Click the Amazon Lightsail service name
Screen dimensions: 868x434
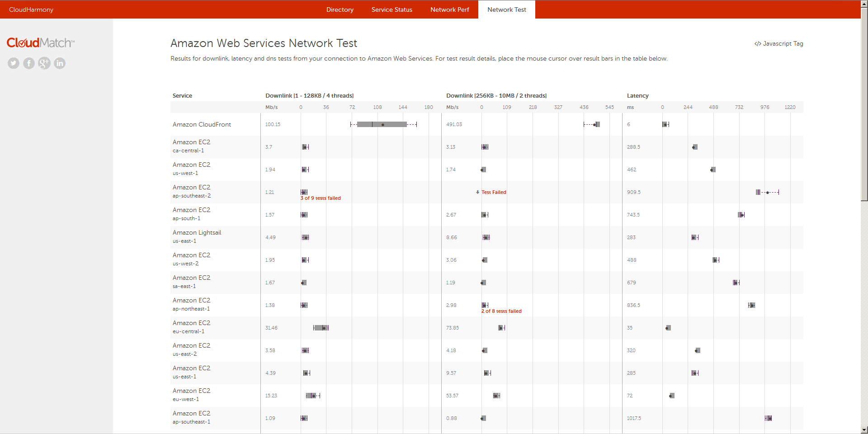197,233
